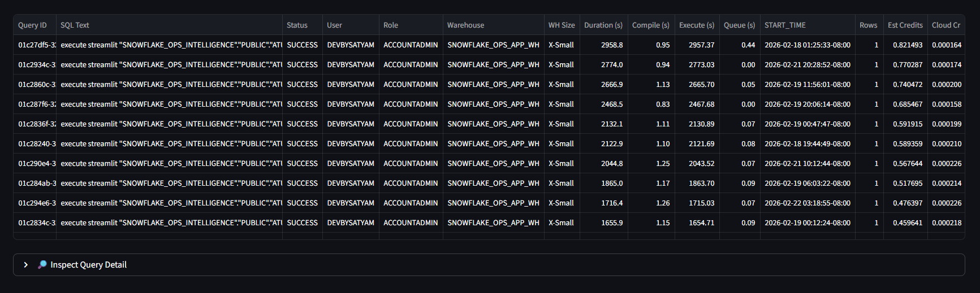Click start time 2026-02-19 20:06:14-08:00
This screenshot has height=293, width=980.
click(x=808, y=104)
